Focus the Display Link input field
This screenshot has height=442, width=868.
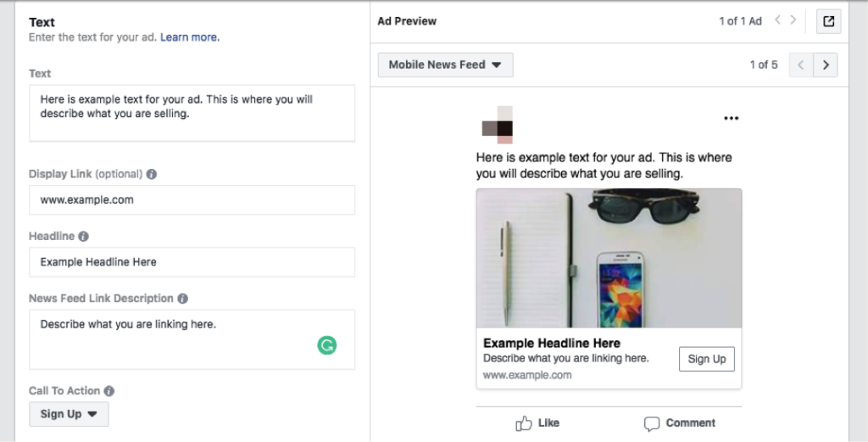[x=192, y=200]
